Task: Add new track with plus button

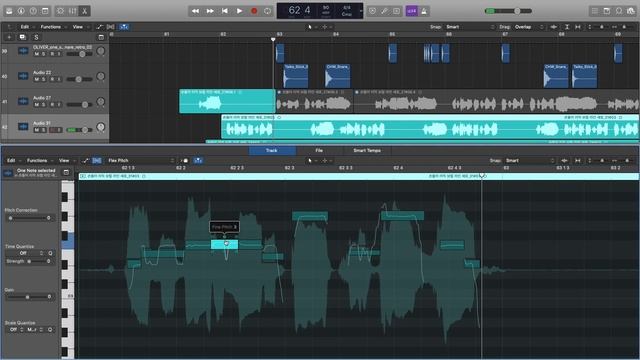Action: pos(9,37)
